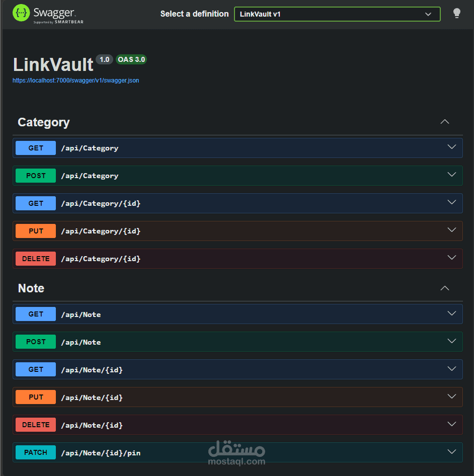The image size is (474, 476).
Task: Click path text of POST /api/Category
Action: (x=90, y=176)
